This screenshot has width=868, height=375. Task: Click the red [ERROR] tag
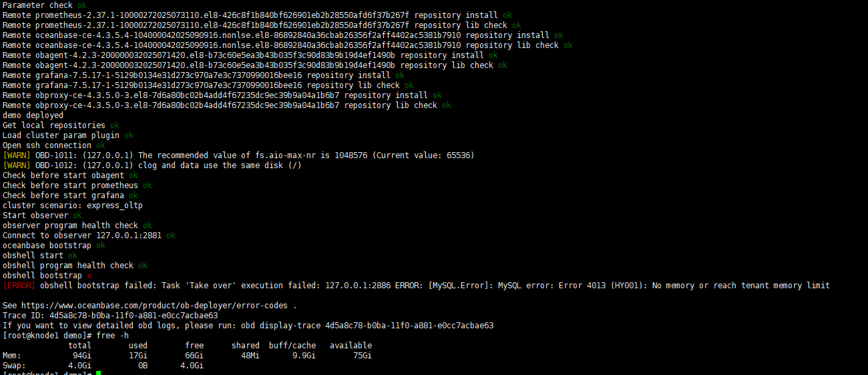19,286
